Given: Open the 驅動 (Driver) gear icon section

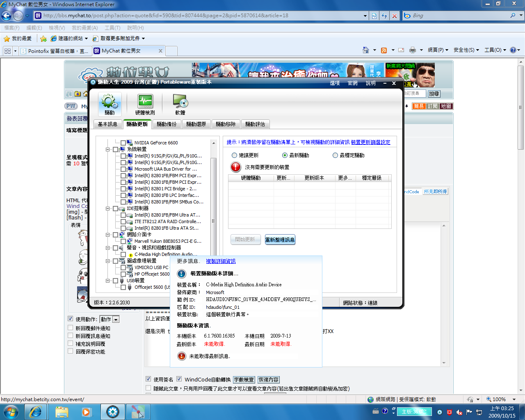Looking at the screenshot, I should coord(110,104).
